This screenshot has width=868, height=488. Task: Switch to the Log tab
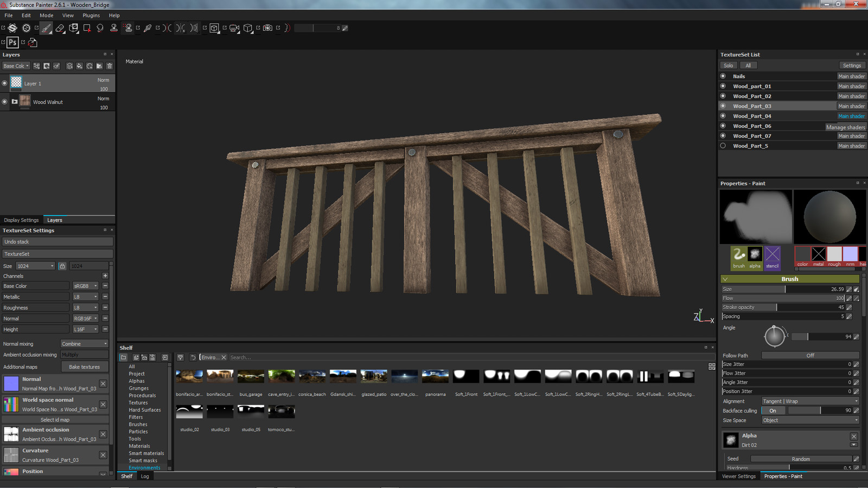[x=145, y=476]
